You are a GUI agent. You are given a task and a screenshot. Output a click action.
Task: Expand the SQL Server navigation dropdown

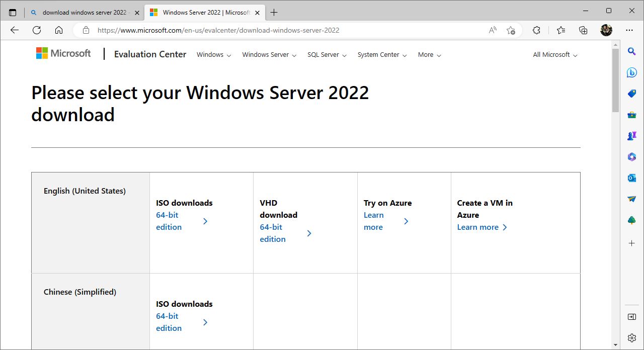click(x=327, y=55)
